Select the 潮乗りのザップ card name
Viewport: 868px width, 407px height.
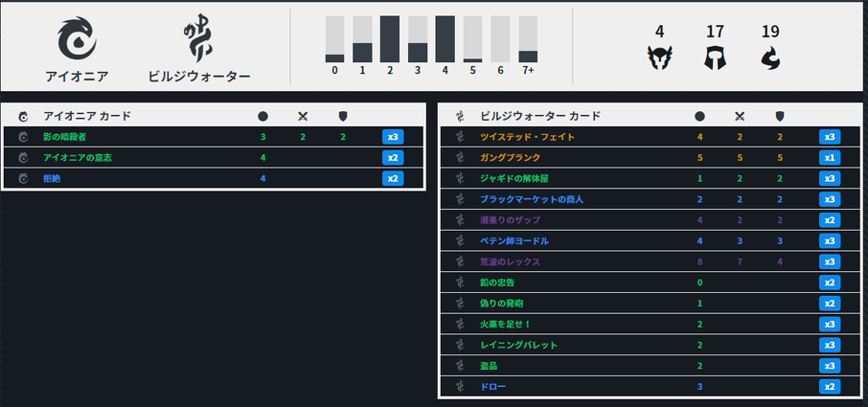click(511, 220)
